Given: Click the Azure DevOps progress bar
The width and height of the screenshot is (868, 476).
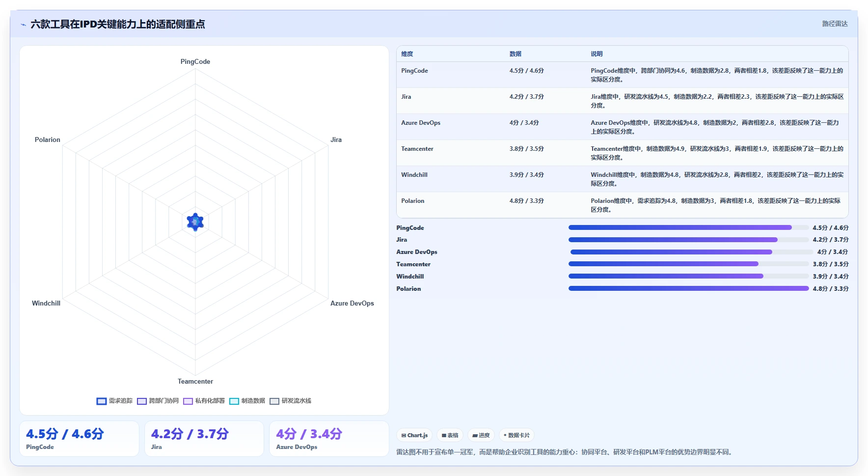Looking at the screenshot, I should [x=692, y=252].
